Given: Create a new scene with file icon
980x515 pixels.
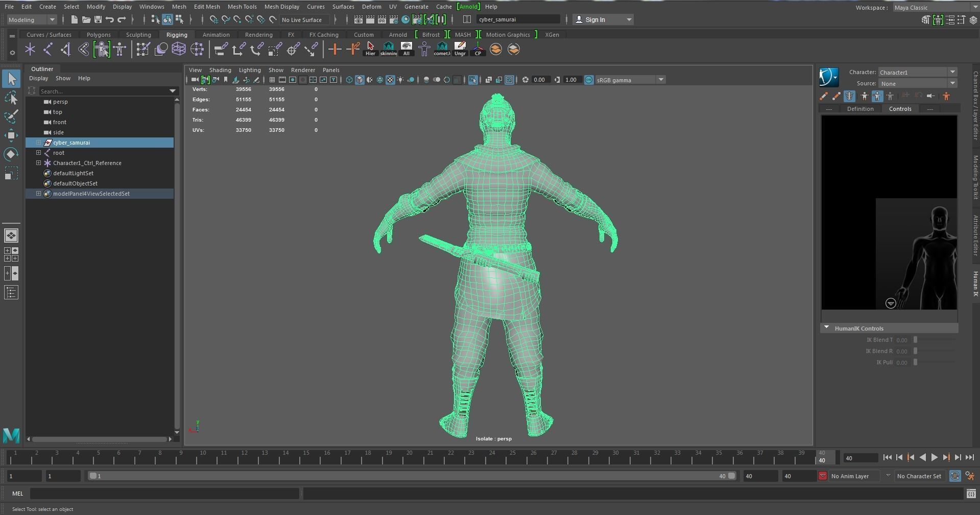Looking at the screenshot, I should coord(74,19).
